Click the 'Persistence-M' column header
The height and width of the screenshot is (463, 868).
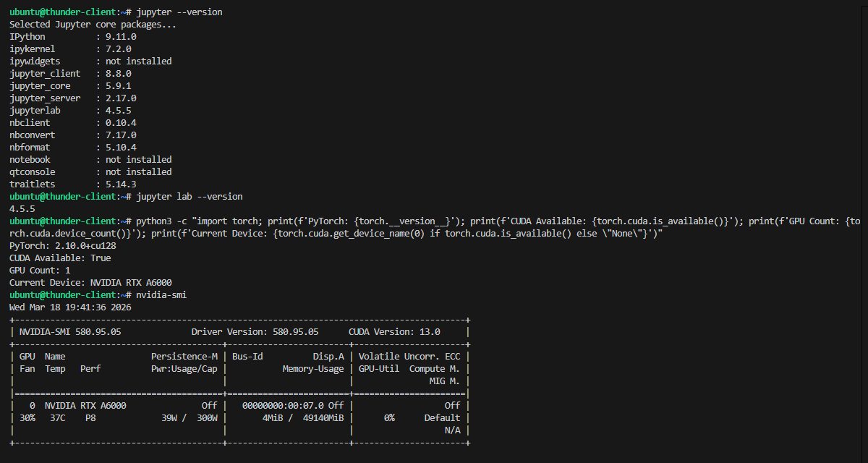click(184, 357)
